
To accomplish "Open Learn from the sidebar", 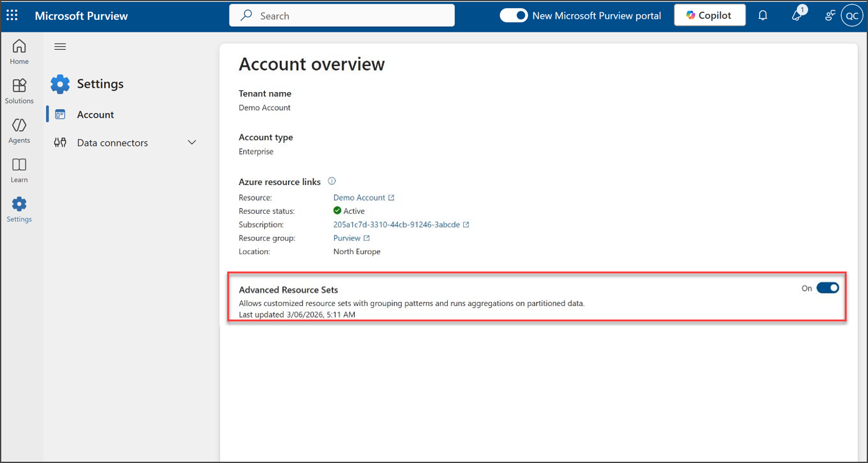I will coord(19,168).
